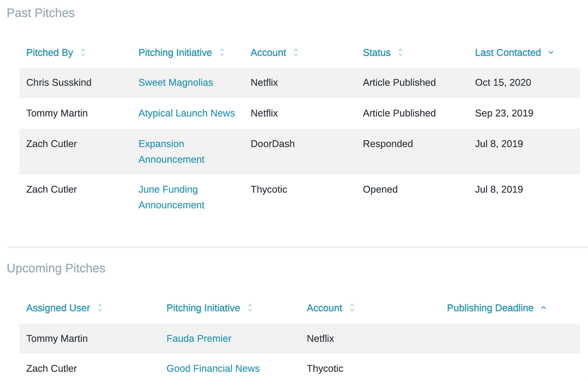Viewport: 588px width, 382px height.
Task: Click Netflix in Atypical Launch News row
Action: (x=264, y=113)
